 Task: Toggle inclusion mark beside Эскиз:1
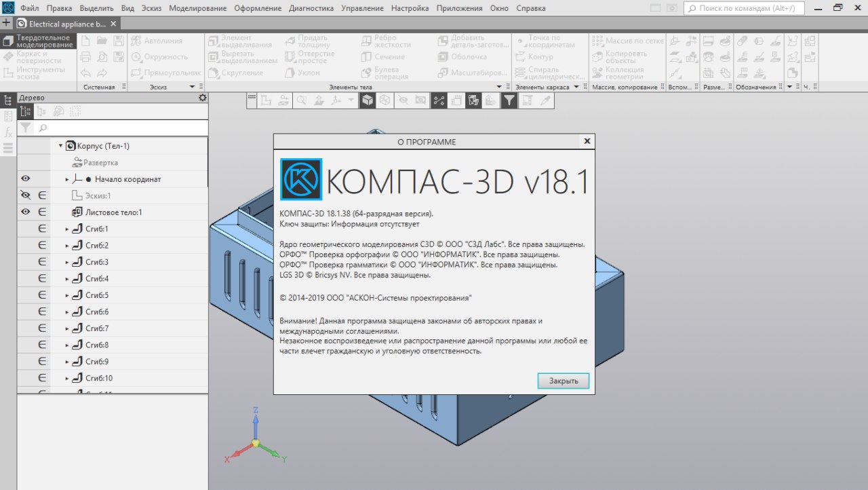(42, 195)
